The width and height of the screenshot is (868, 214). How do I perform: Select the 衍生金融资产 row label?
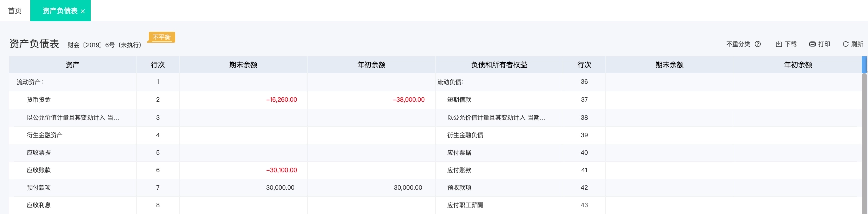click(x=45, y=135)
